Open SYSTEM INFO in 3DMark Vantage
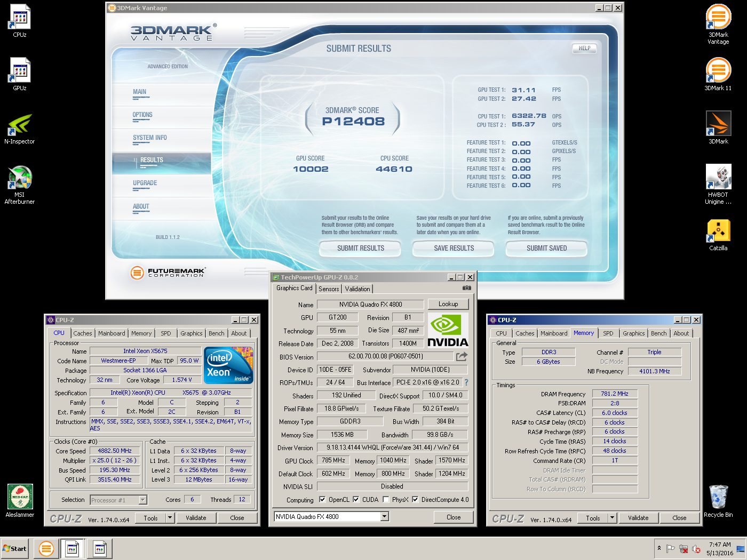747x560 pixels. (150, 138)
